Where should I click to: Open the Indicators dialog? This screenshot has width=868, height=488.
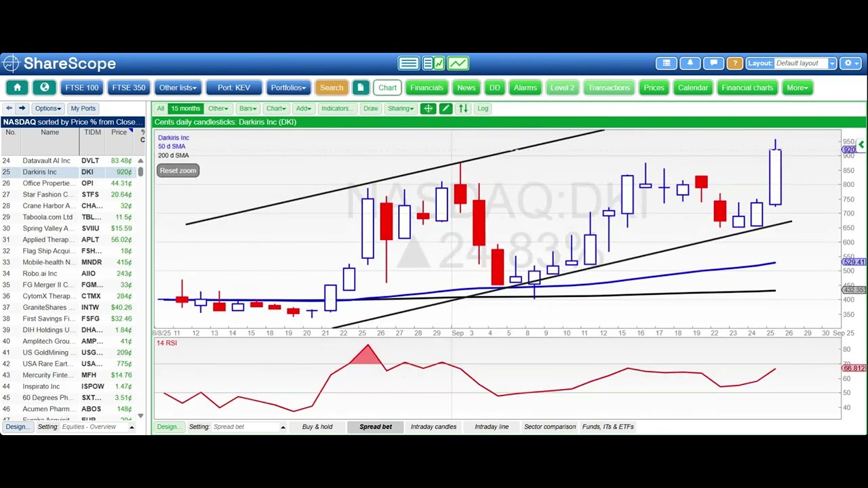337,108
